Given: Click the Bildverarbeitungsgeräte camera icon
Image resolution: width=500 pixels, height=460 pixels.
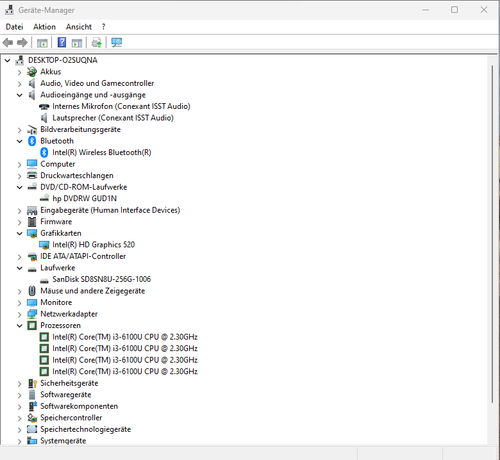Looking at the screenshot, I should click(x=32, y=129).
